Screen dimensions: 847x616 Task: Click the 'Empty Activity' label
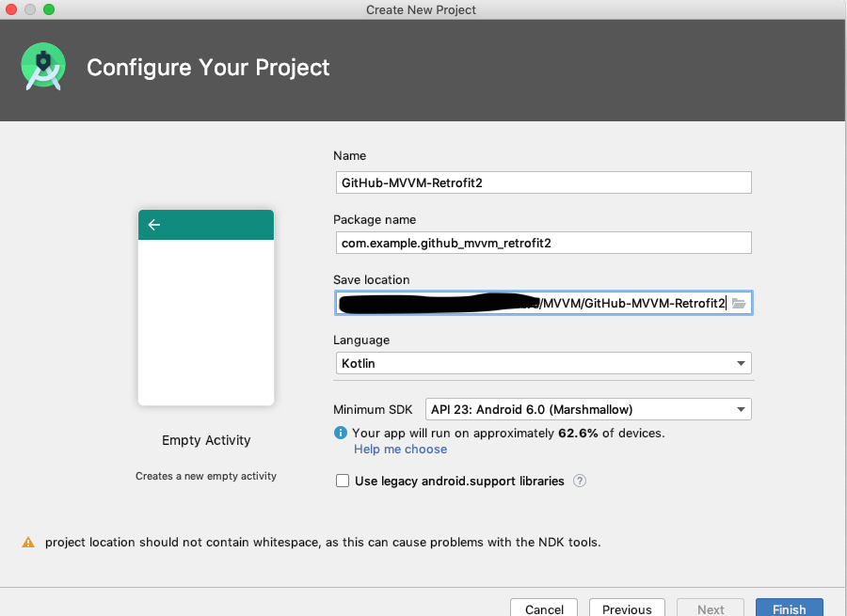206,440
